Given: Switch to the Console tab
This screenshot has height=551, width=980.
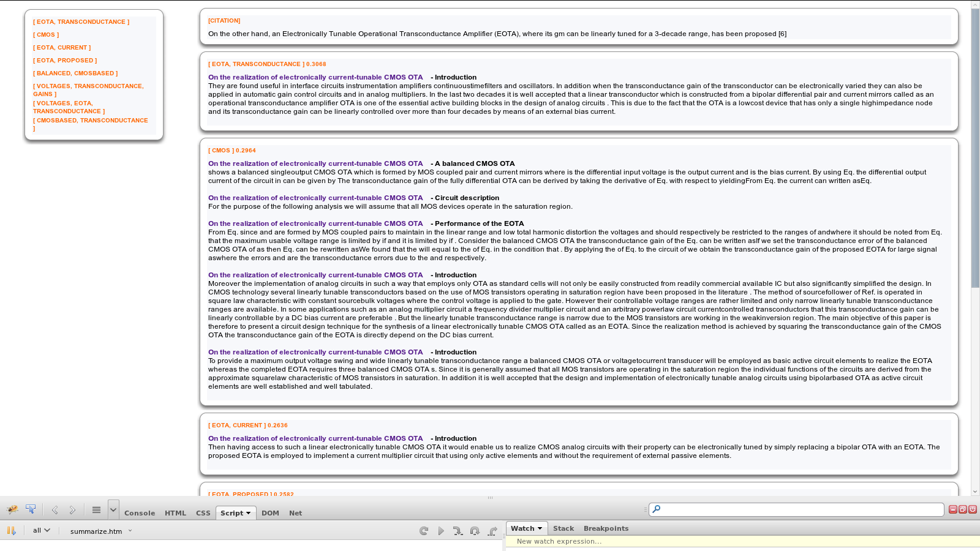Looking at the screenshot, I should [x=140, y=513].
